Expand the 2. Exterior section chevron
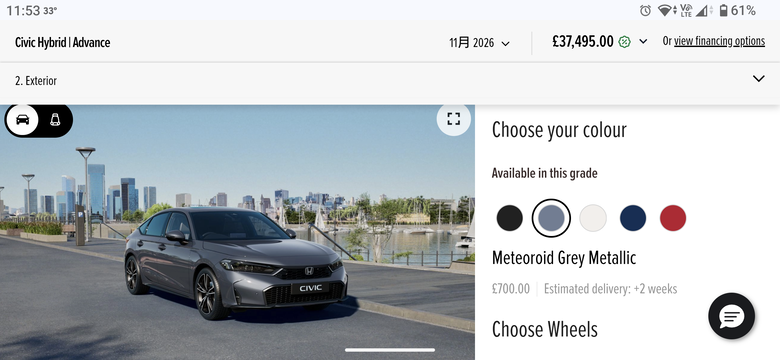The width and height of the screenshot is (780, 360). tap(758, 79)
